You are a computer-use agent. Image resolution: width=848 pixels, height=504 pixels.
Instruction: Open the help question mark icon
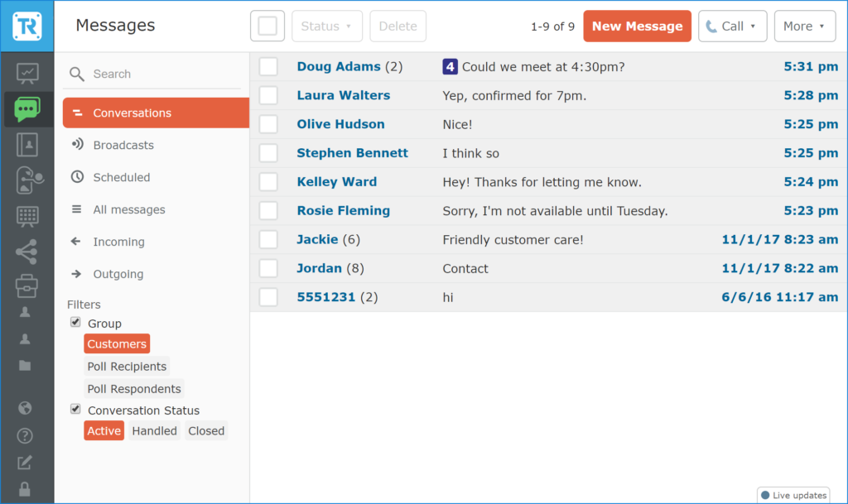(x=27, y=435)
